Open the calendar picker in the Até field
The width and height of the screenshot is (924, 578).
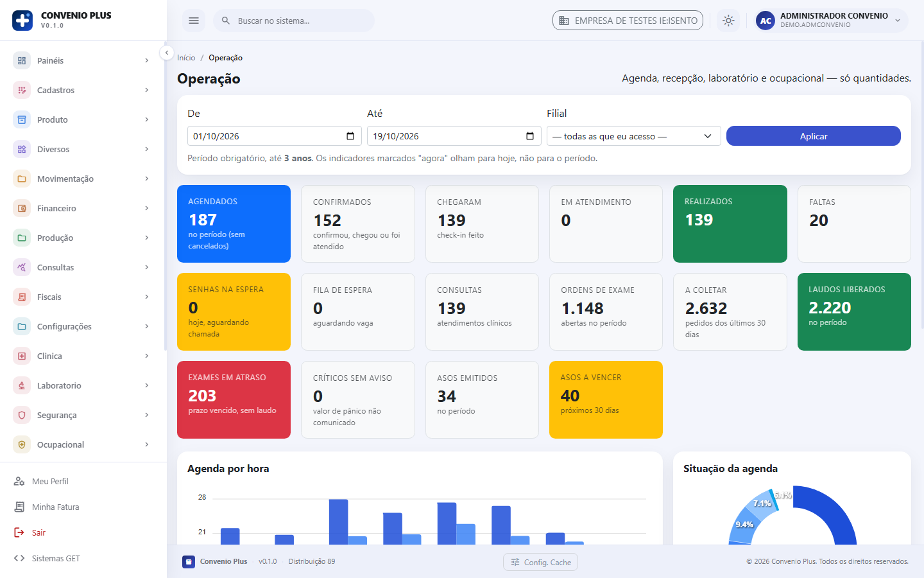(530, 136)
